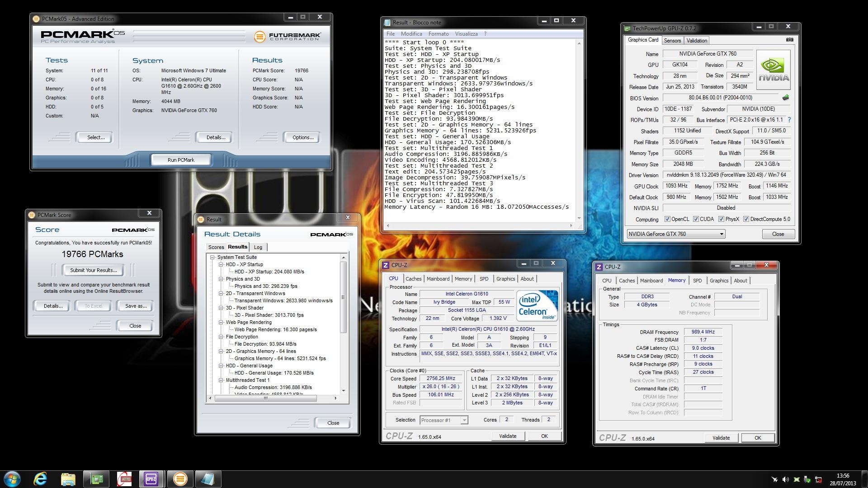Toggle the CUDA checkbox
This screenshot has width=868, height=488.
[x=696, y=219]
